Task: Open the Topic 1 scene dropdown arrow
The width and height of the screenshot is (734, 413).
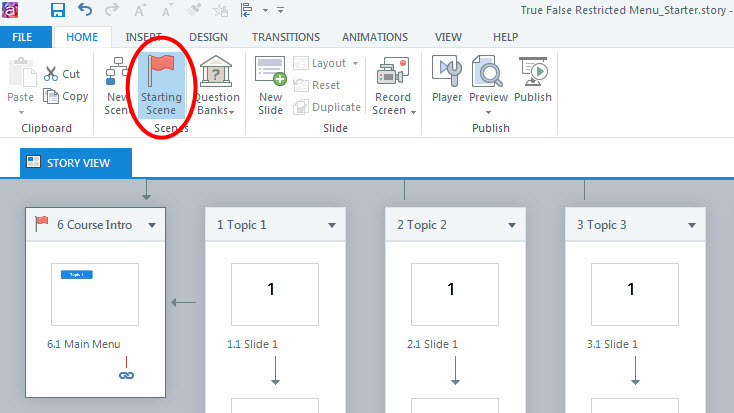Action: point(332,225)
